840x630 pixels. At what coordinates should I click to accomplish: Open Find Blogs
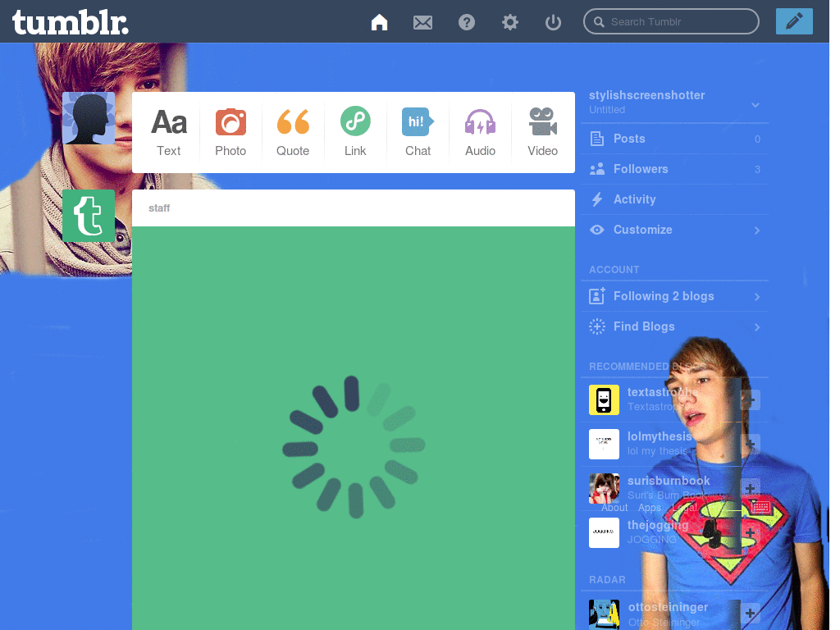(674, 326)
